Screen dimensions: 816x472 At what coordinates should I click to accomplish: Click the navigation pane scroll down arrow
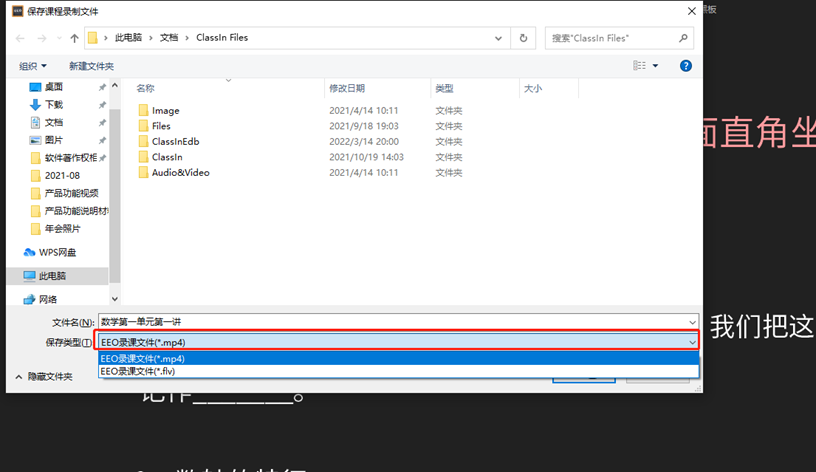pos(115,299)
